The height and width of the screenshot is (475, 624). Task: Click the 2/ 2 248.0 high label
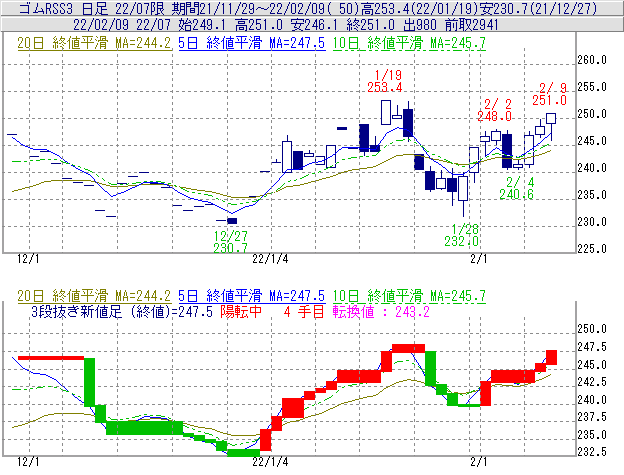tap(495, 110)
